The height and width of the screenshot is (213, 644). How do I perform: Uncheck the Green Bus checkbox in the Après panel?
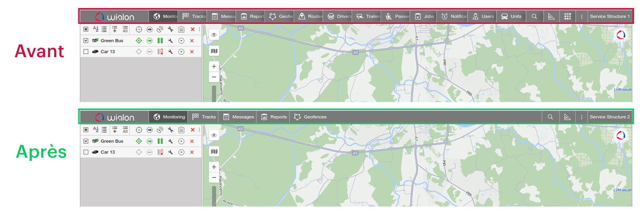86,141
